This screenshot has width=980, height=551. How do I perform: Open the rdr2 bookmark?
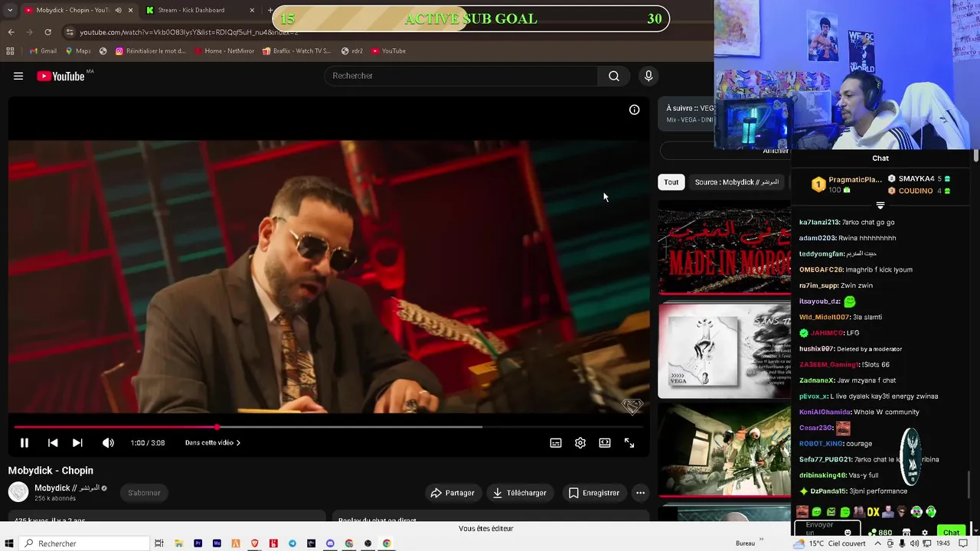coord(352,51)
